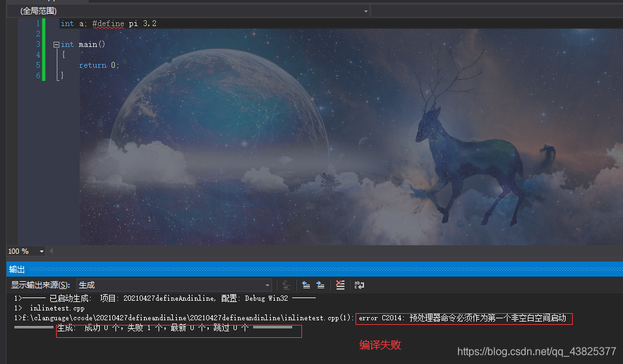Click line number 3 in the gutter
The image size is (623, 364).
click(38, 44)
